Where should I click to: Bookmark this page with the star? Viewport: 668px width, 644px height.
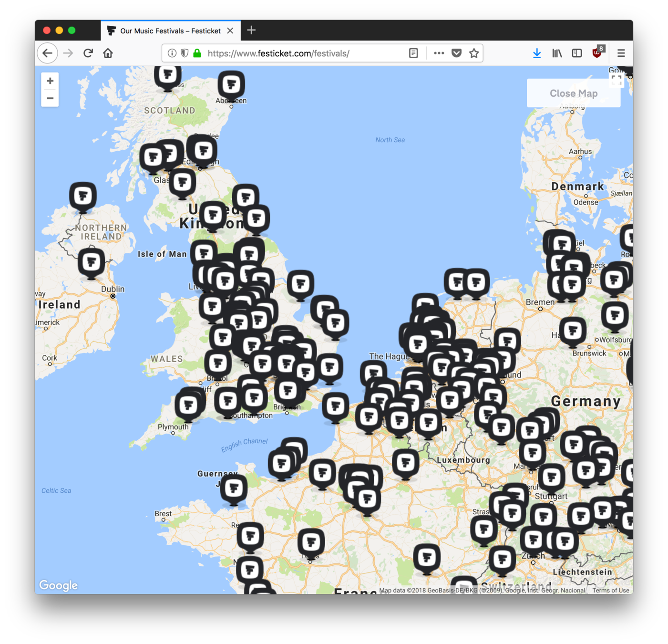[x=474, y=53]
